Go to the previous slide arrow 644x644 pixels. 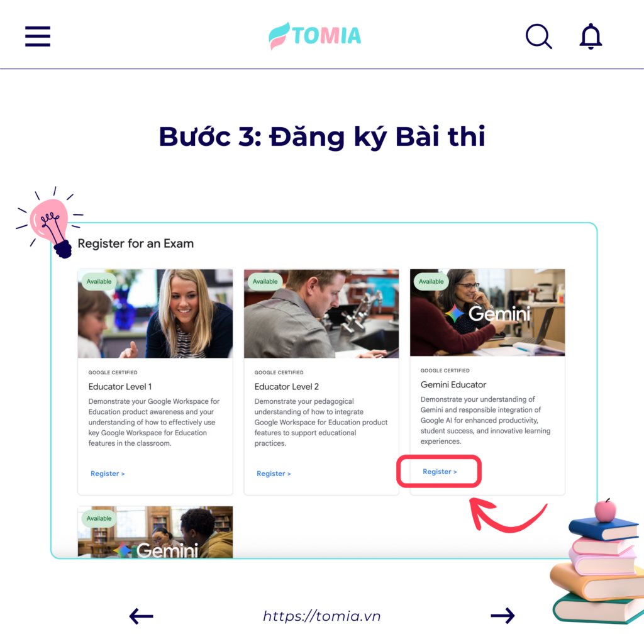[141, 616]
